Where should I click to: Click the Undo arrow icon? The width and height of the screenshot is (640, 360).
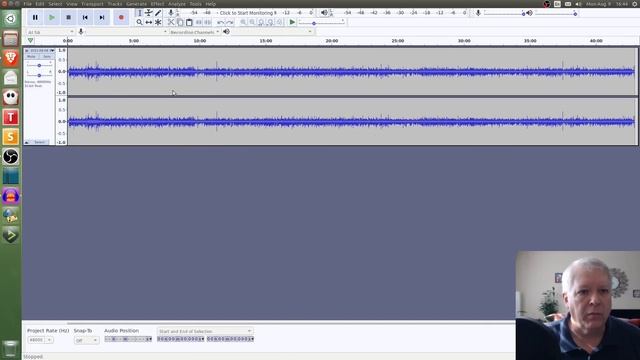click(221, 22)
